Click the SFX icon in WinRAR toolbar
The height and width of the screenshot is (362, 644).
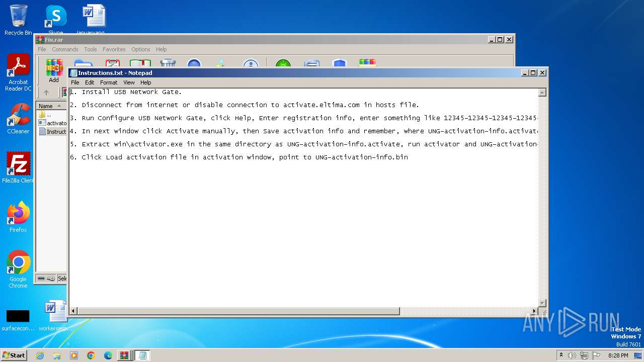click(367, 63)
